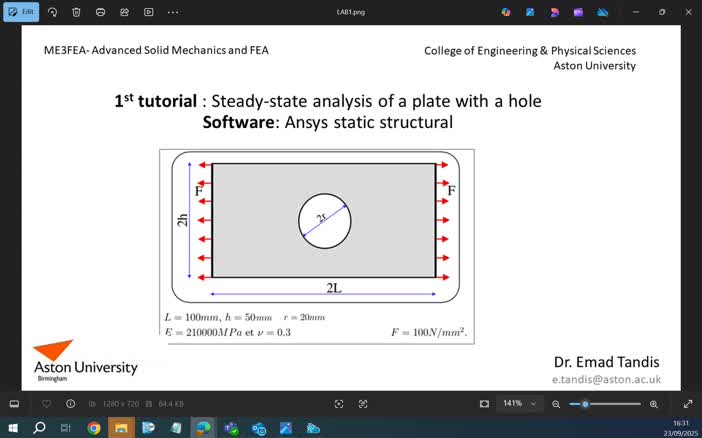
Task: Mark photo as favorite with heart icon
Action: 46,404
